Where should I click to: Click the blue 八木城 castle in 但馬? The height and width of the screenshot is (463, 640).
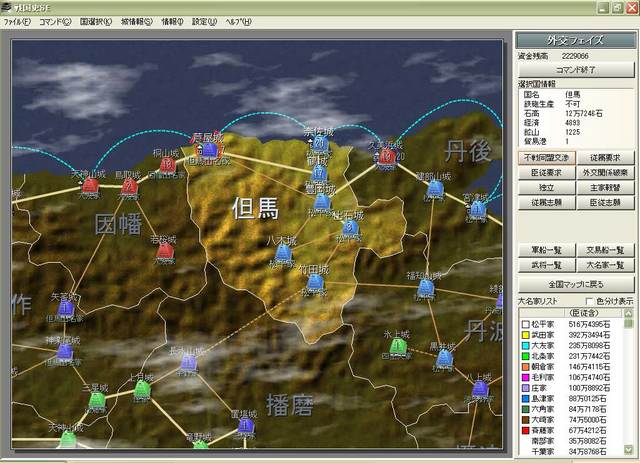pyautogui.click(x=283, y=253)
